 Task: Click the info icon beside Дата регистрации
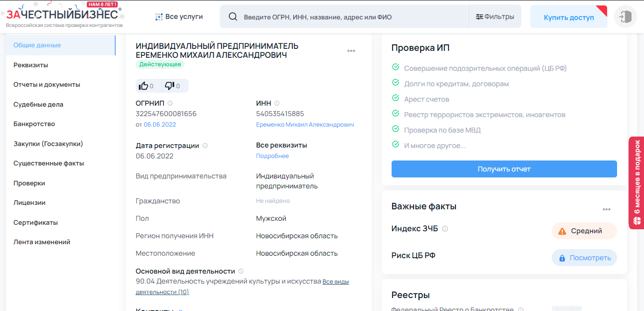click(205, 146)
